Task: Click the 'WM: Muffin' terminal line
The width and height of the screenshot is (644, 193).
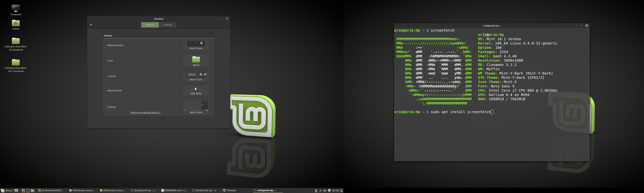Action: click(489, 69)
